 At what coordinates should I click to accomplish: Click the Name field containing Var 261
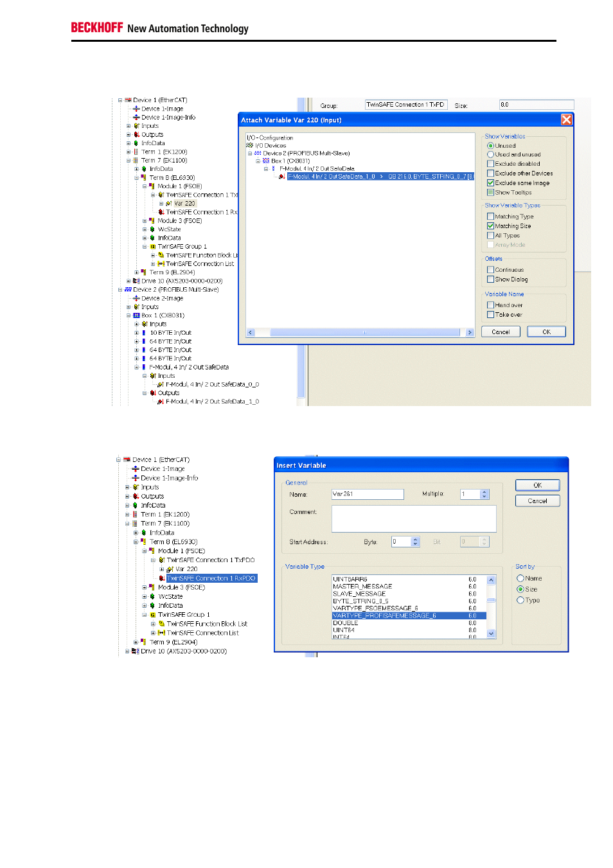(x=368, y=494)
